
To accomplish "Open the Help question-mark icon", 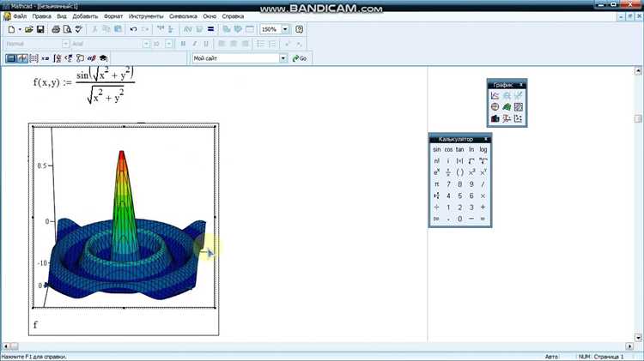I will click(x=299, y=29).
